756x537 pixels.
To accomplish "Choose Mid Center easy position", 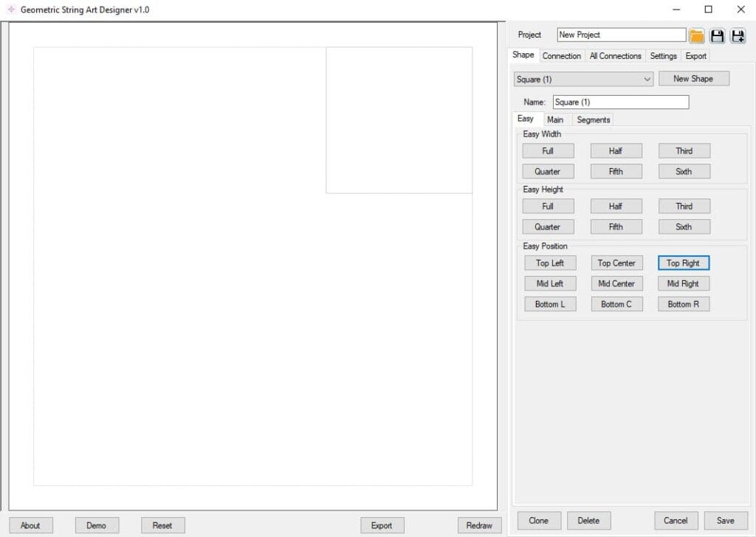I will point(616,283).
